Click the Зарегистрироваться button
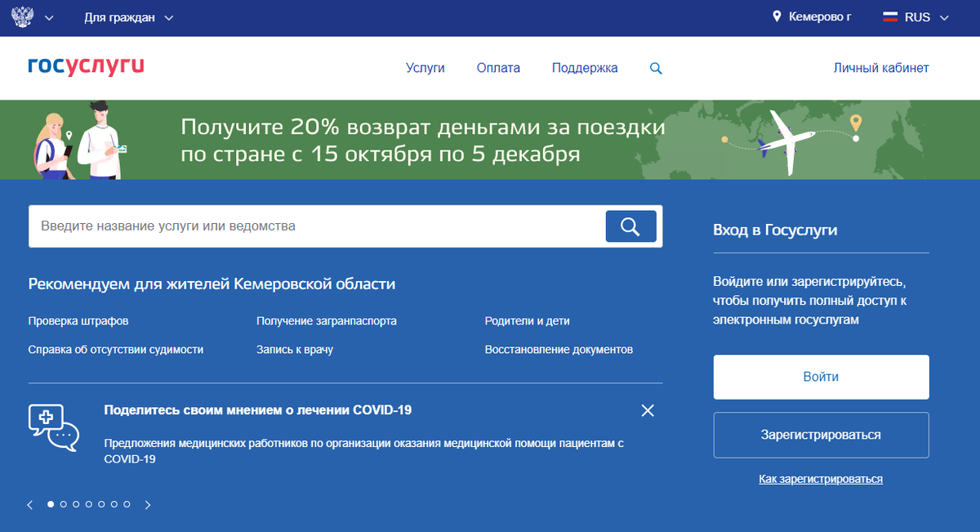Image resolution: width=980 pixels, height=532 pixels. [x=821, y=435]
